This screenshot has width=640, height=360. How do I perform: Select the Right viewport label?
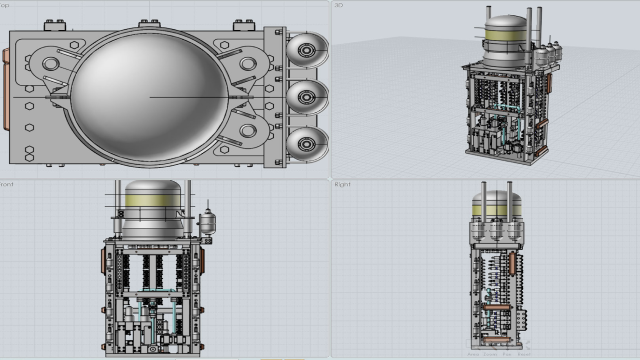tap(342, 184)
